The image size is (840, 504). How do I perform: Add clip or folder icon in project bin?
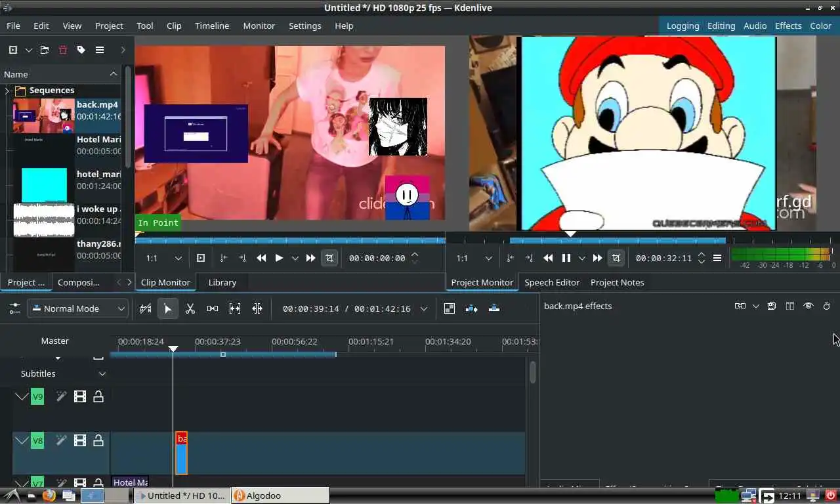coord(13,50)
